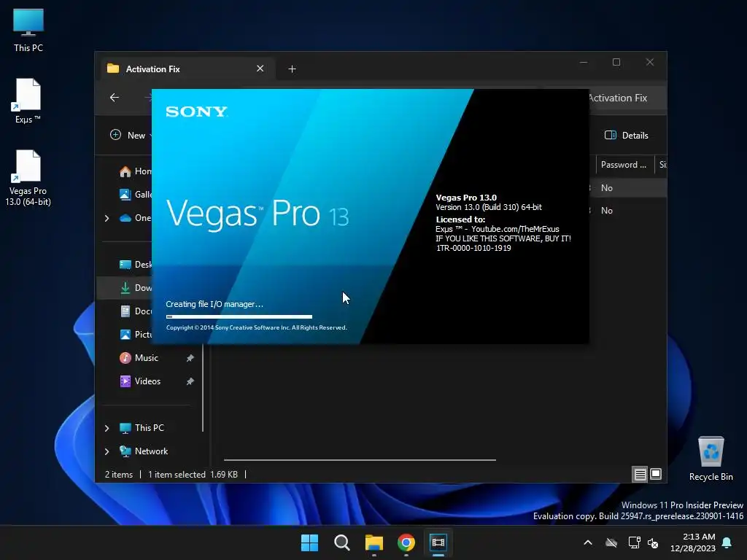The image size is (747, 560).
Task: Expand the OneDrive sidebar node
Action: pos(107,218)
